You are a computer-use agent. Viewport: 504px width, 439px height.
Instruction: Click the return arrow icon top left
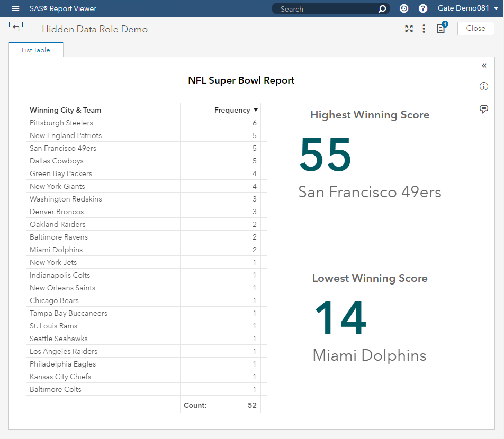tap(15, 28)
